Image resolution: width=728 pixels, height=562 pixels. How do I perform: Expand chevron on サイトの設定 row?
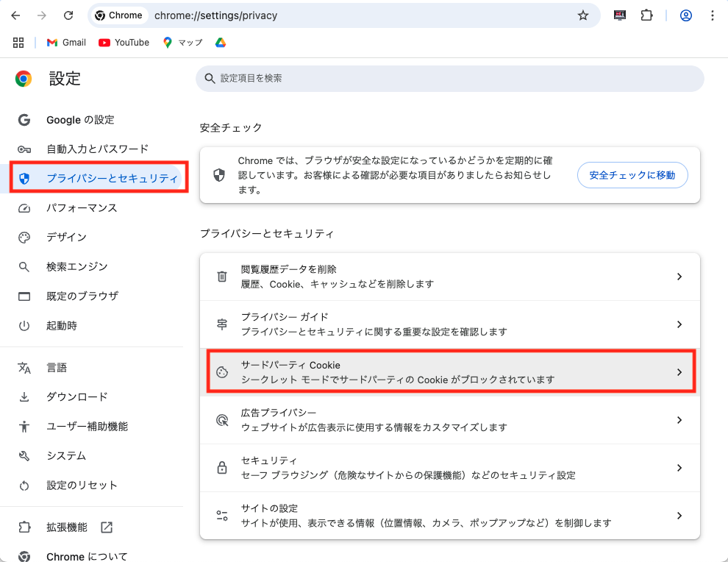[679, 516]
